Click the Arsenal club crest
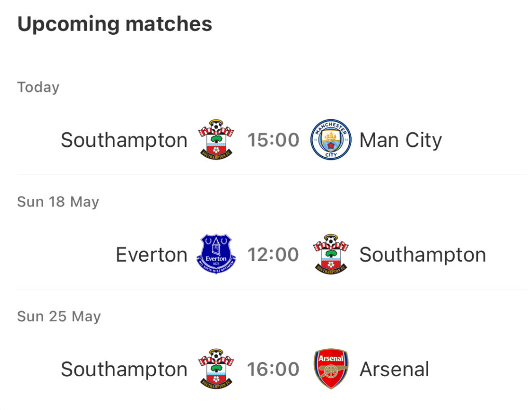This screenshot has width=532, height=410. (331, 368)
